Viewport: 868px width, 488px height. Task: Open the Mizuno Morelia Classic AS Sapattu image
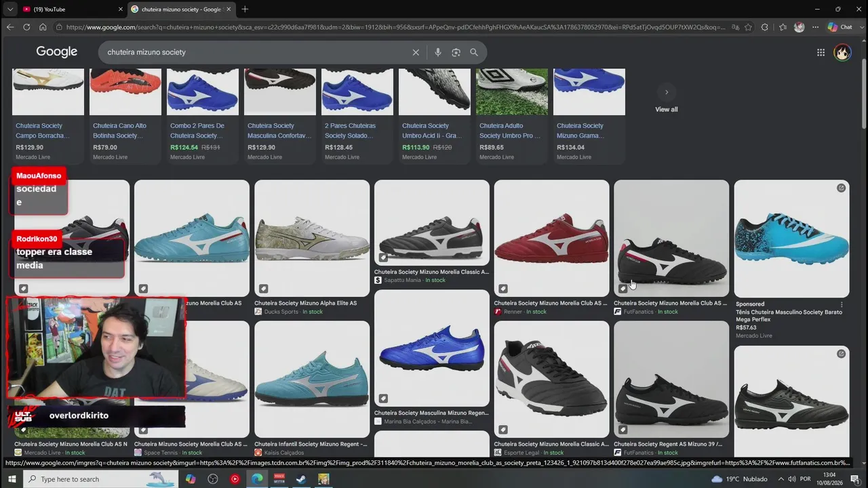pyautogui.click(x=432, y=222)
